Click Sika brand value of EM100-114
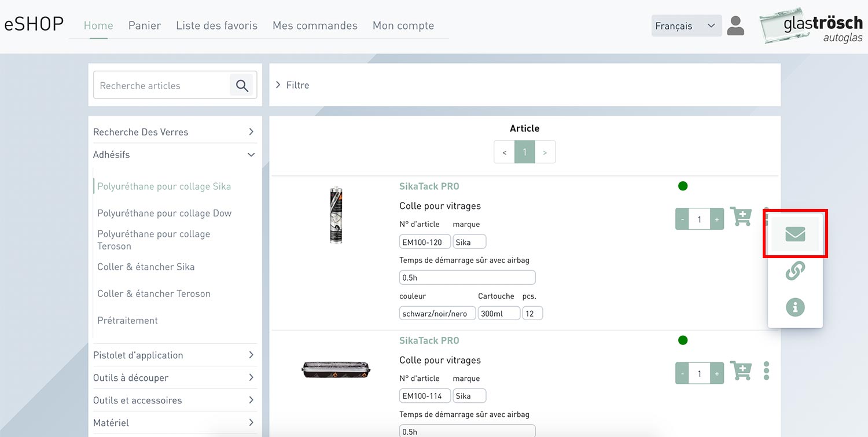 click(469, 396)
